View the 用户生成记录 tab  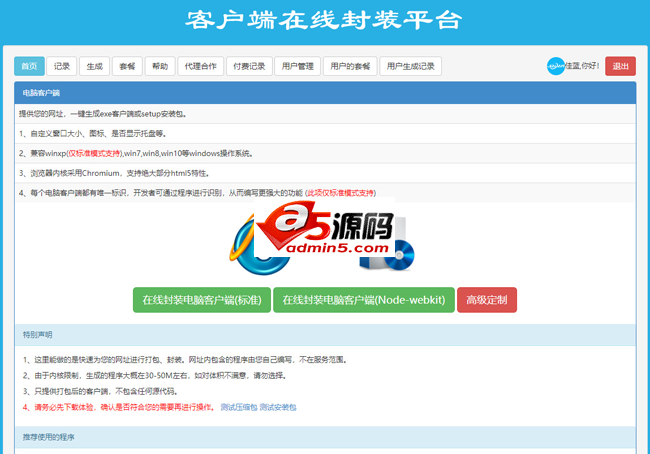click(x=410, y=66)
